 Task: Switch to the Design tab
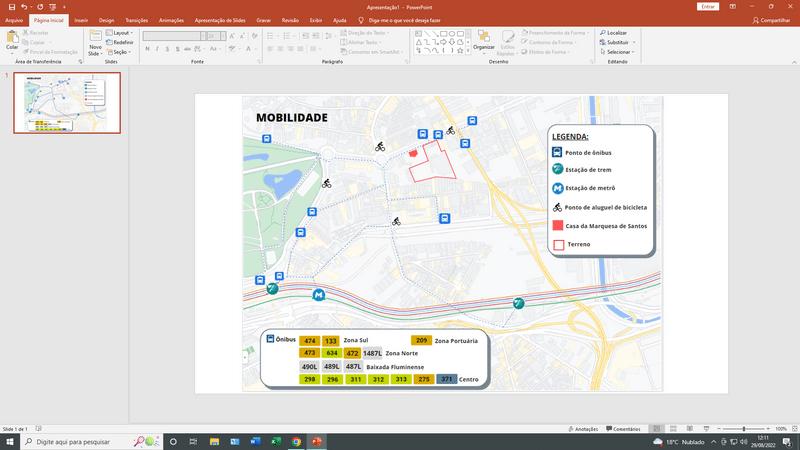tap(106, 20)
